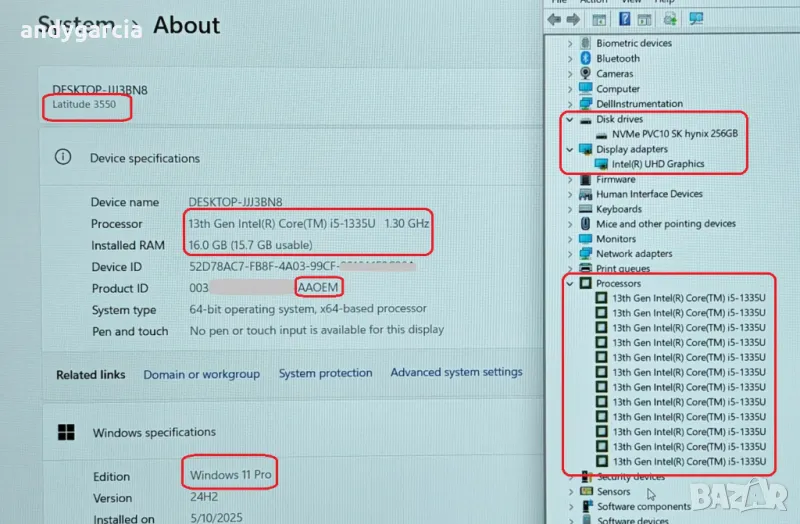Click the Forward arrow in Device Manager toolbar
The width and height of the screenshot is (800, 524).
[x=575, y=19]
